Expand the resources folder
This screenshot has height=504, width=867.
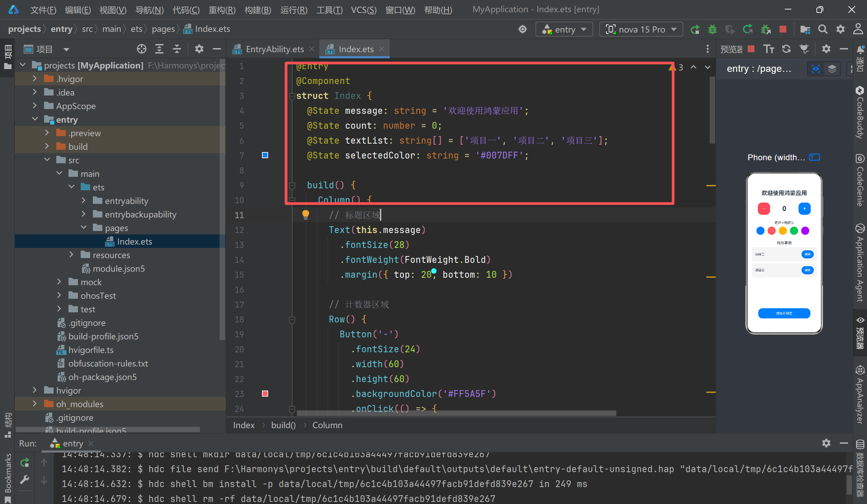[x=71, y=255]
